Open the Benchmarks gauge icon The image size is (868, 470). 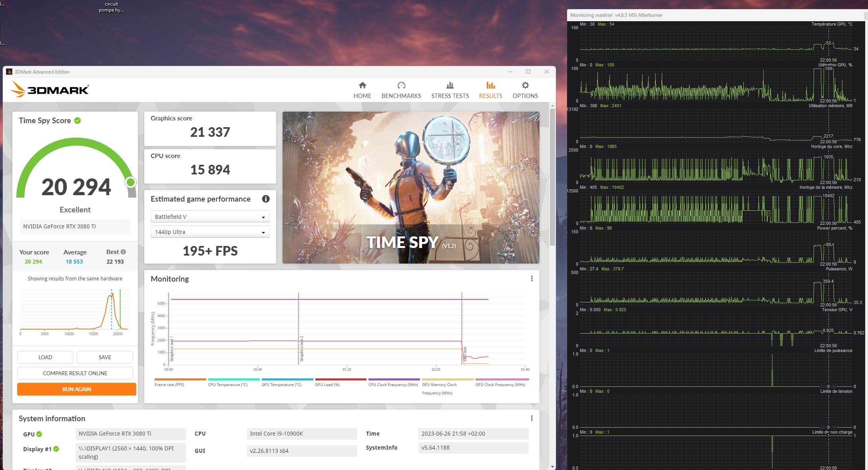coord(401,85)
